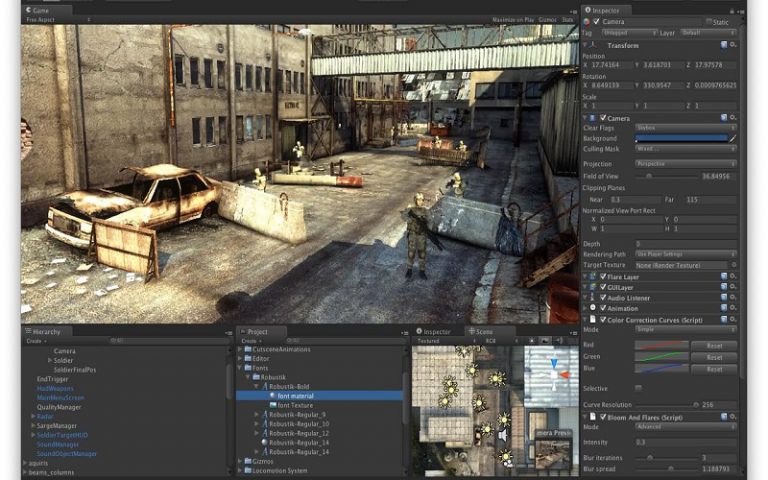Click the Background color eyedropper icon
This screenshot has width=768, height=480.
(733, 138)
